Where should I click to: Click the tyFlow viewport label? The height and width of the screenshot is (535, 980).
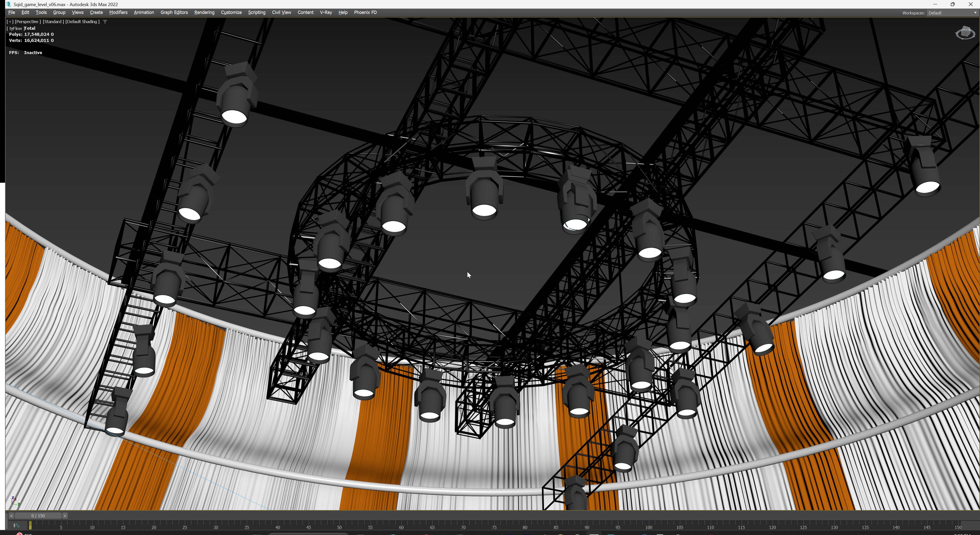(15, 28)
